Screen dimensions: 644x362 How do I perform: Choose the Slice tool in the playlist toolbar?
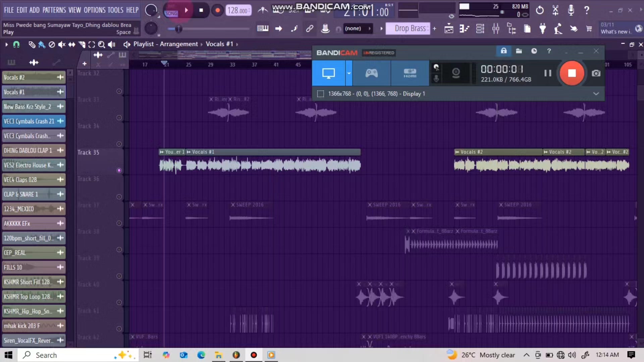coord(82,45)
